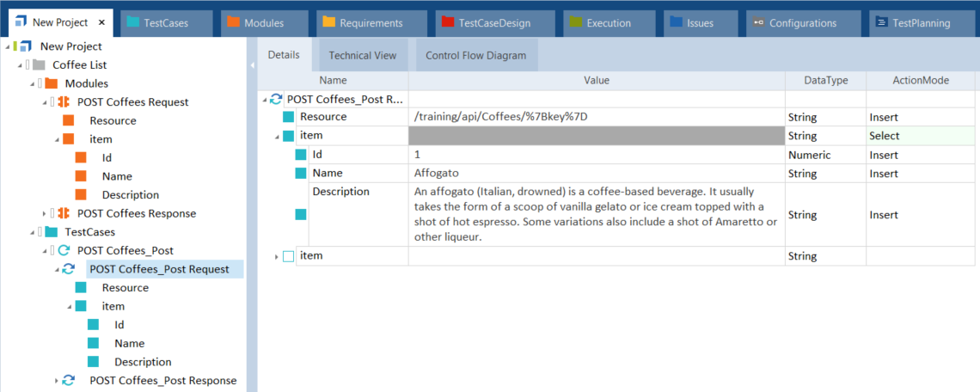The width and height of the screenshot is (980, 392).
Task: Switch to the Technical View tab
Action: point(362,56)
